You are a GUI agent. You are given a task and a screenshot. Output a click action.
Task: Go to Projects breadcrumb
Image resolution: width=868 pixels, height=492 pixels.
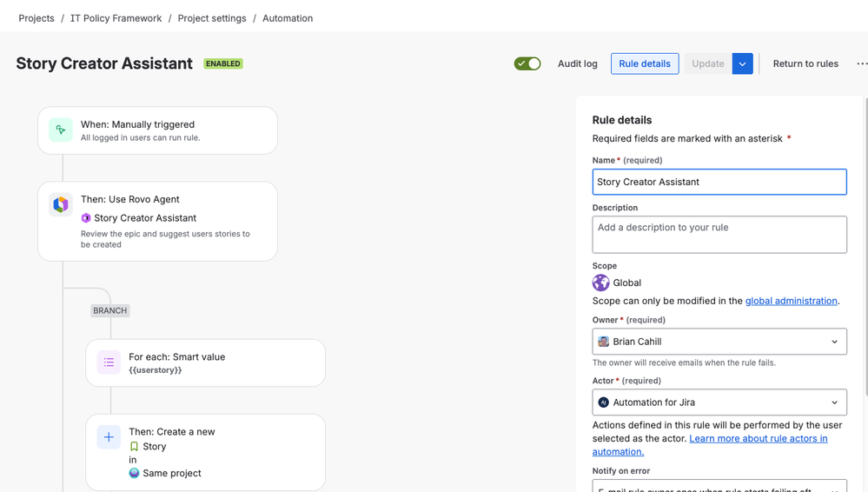pos(36,18)
